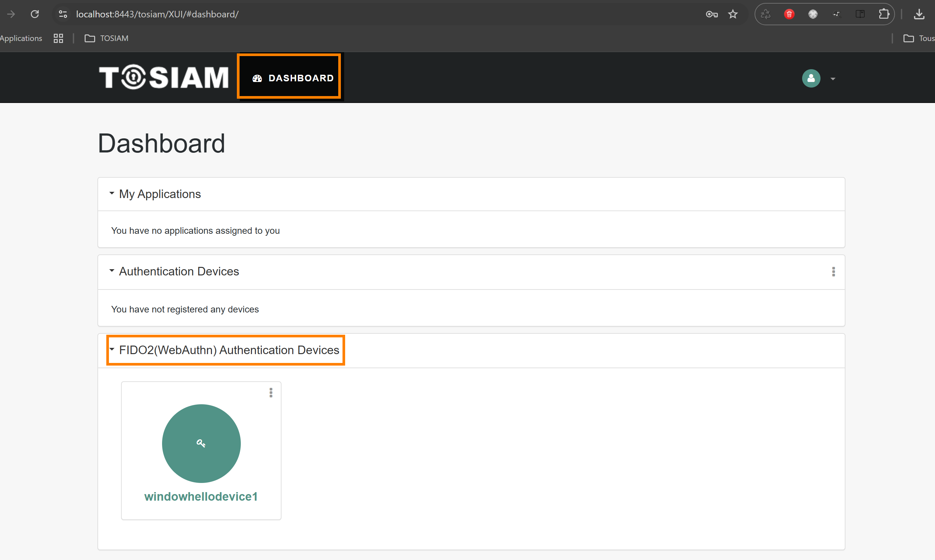Open the windowhellodevice1 device link
This screenshot has height=560, width=935.
[201, 496]
